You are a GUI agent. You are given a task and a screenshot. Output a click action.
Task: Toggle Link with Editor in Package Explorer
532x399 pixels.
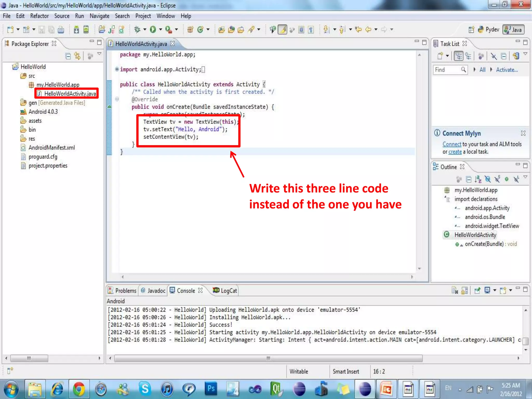(77, 56)
